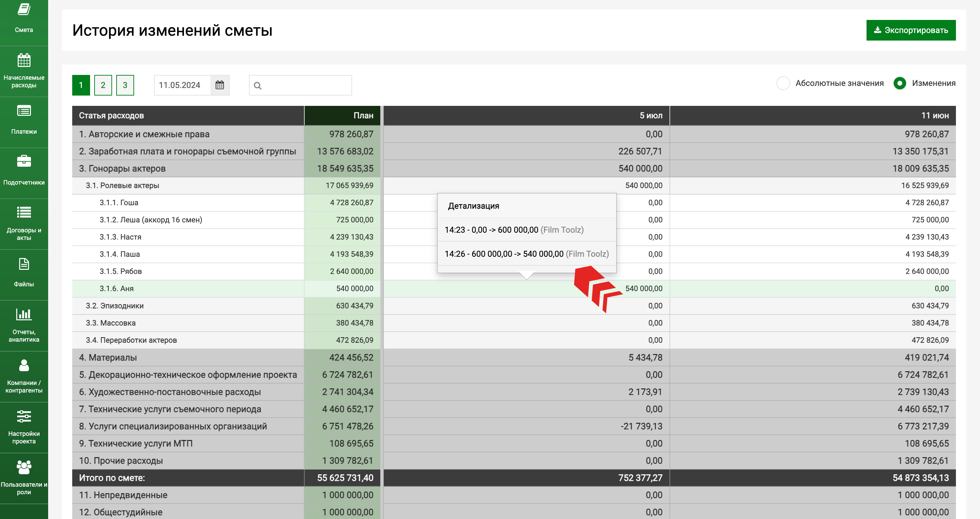This screenshot has height=519, width=980.
Task: Open the Файлы document icon
Action: pyautogui.click(x=24, y=264)
